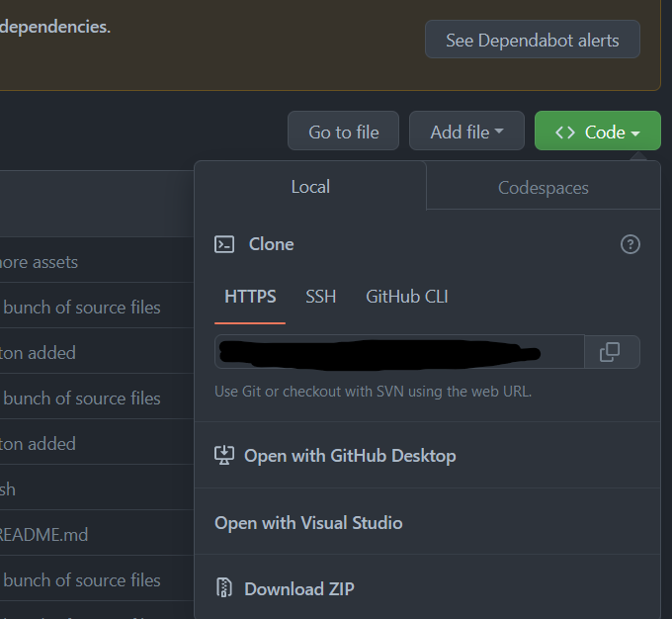Open the clone help question-mark icon
This screenshot has width=672, height=619.
click(630, 244)
